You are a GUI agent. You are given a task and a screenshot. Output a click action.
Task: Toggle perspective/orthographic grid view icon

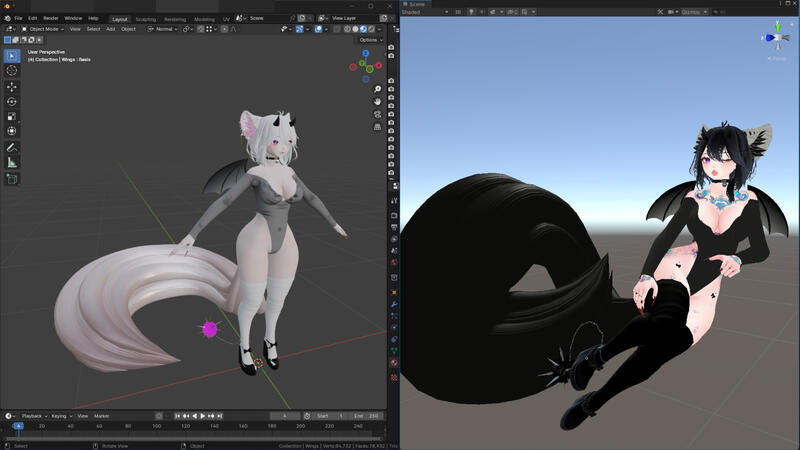[x=378, y=127]
